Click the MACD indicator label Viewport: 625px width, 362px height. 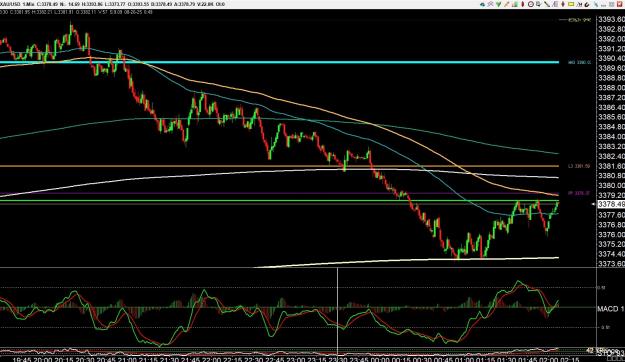610,309
